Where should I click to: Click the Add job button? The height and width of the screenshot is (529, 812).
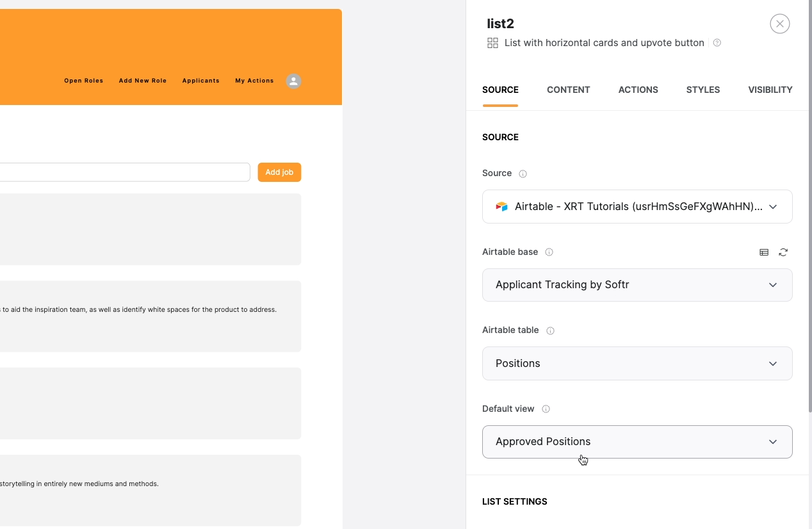click(x=279, y=172)
